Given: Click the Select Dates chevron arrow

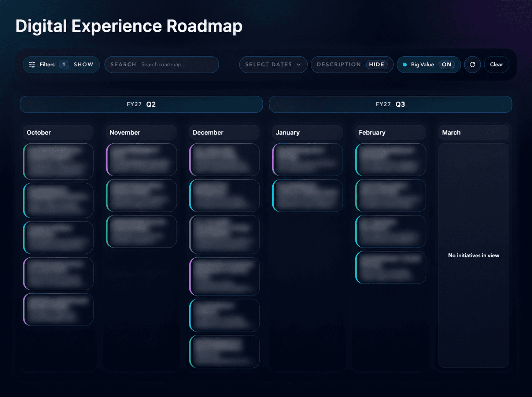Looking at the screenshot, I should pyautogui.click(x=299, y=65).
